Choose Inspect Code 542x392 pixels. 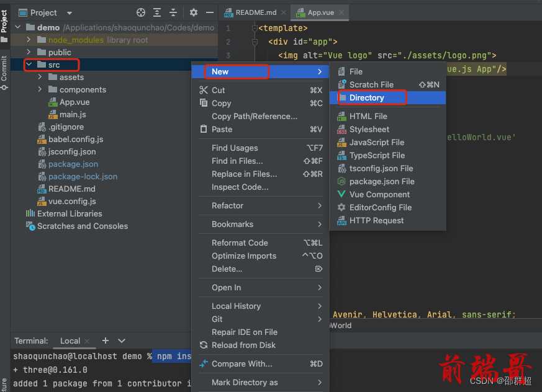pos(260,187)
